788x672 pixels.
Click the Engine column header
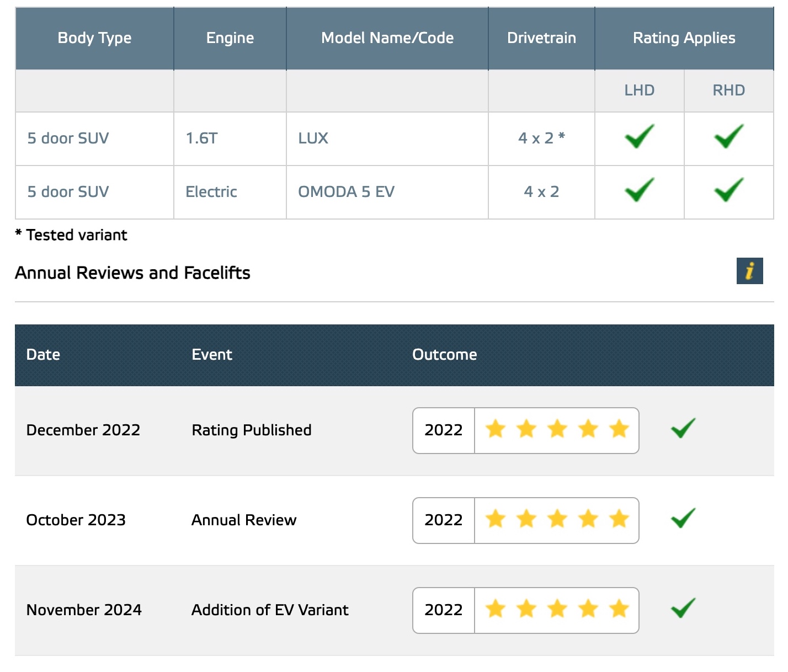(x=230, y=38)
